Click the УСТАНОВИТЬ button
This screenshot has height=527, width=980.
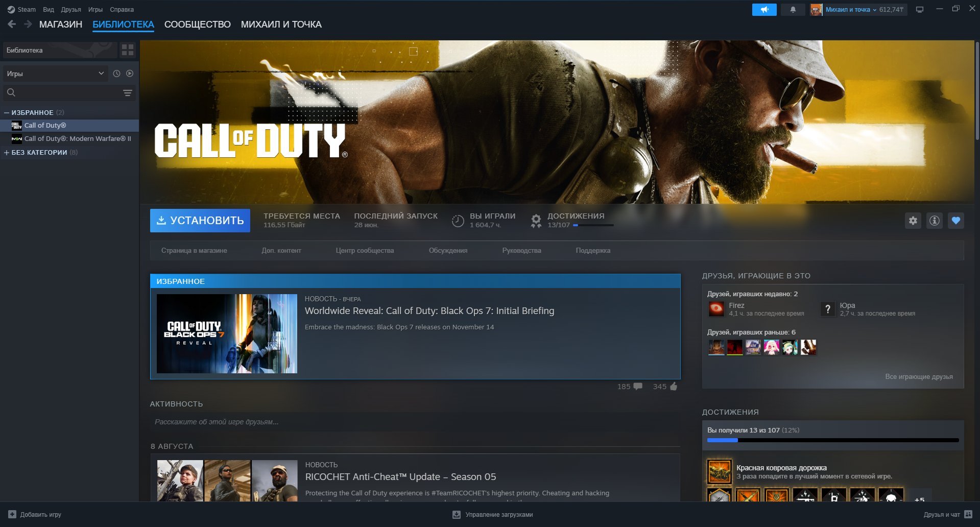point(200,221)
